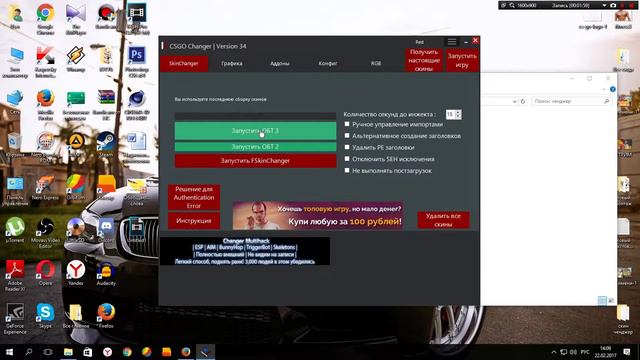Tick the Удалить PE заголовки checkbox
The image size is (640, 360).
pyautogui.click(x=347, y=147)
